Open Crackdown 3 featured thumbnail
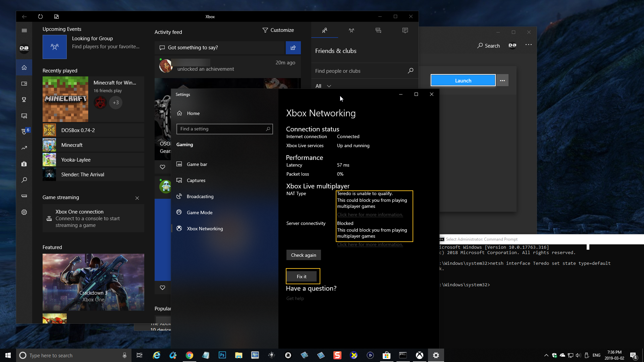 [x=93, y=282]
